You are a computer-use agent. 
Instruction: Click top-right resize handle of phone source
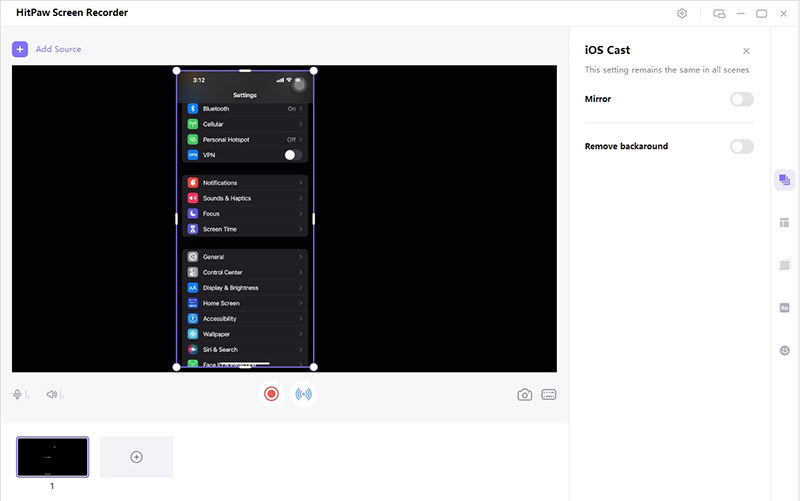pyautogui.click(x=314, y=71)
